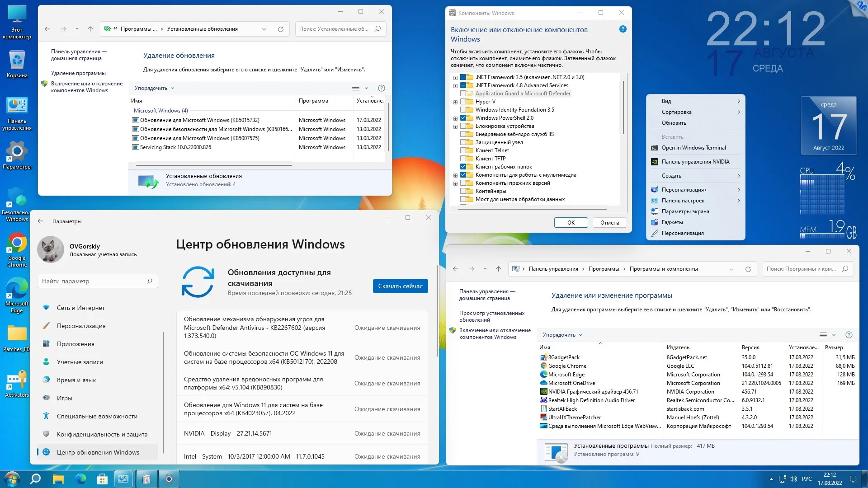Open the Упорядочить dropdown in Installed Updates
This screenshot has height=488, width=868.
pyautogui.click(x=154, y=88)
